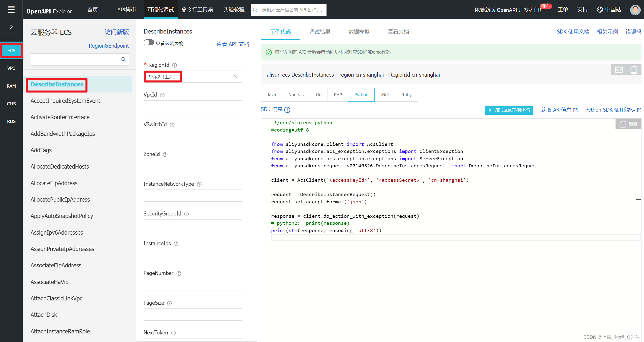
Task: Click the NextToken help question icon
Action: coord(173,333)
